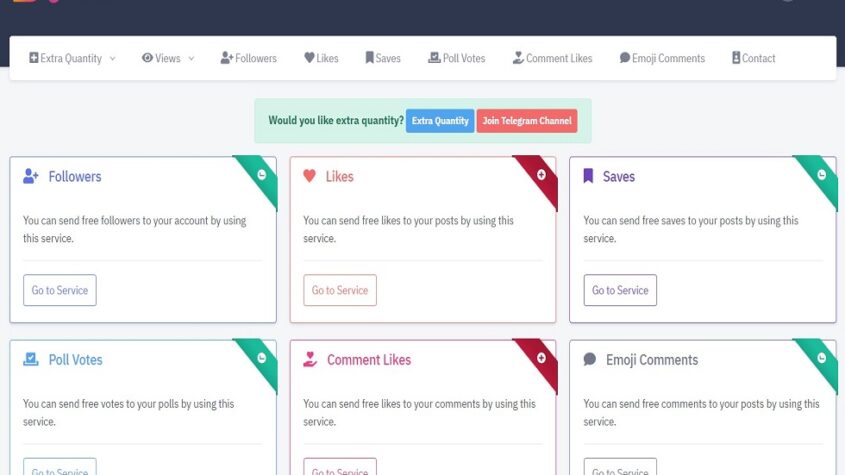Open the Followers nav menu item
845x475 pixels.
[248, 58]
